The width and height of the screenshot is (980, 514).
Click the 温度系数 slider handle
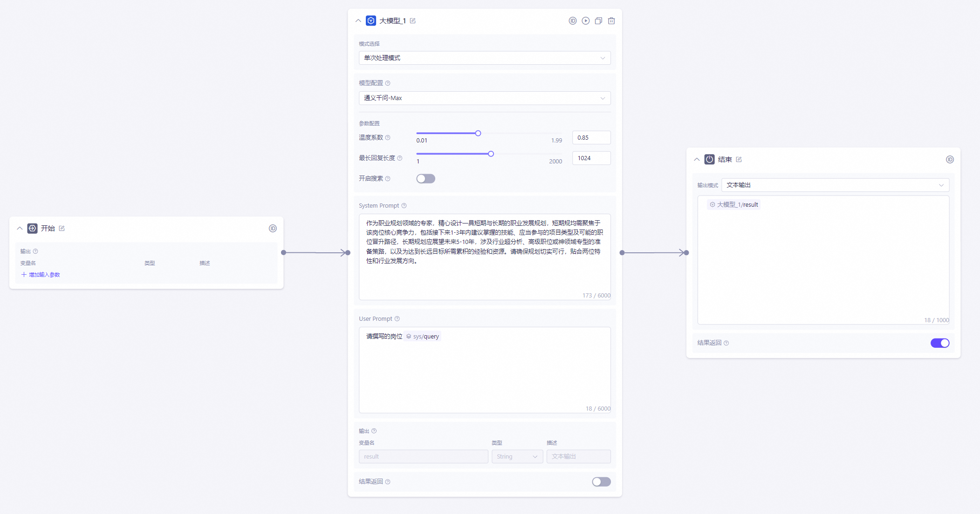[478, 134]
